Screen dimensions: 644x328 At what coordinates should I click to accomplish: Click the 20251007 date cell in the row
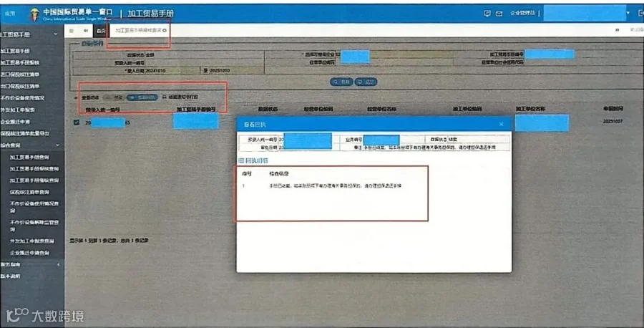613,122
